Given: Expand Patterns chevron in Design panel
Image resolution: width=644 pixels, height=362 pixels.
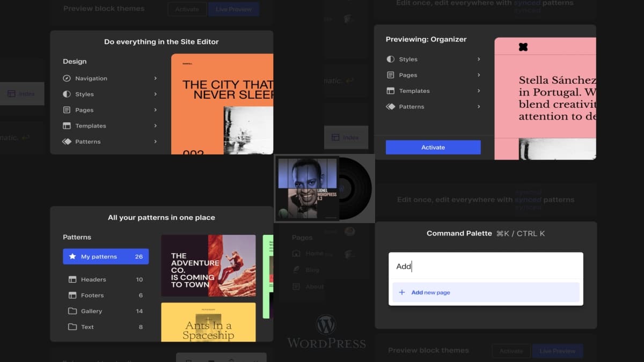Looking at the screenshot, I should coord(156,142).
